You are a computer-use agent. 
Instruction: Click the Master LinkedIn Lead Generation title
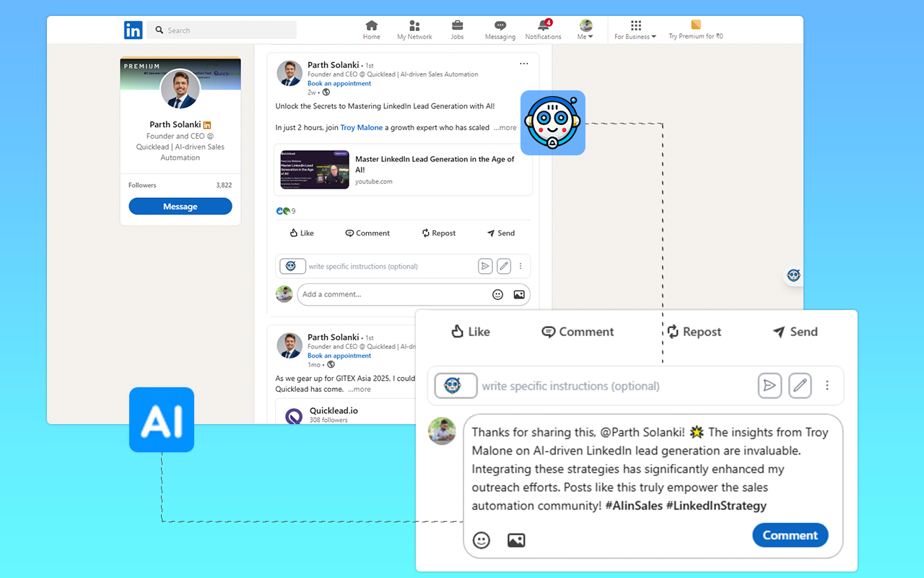(x=435, y=165)
